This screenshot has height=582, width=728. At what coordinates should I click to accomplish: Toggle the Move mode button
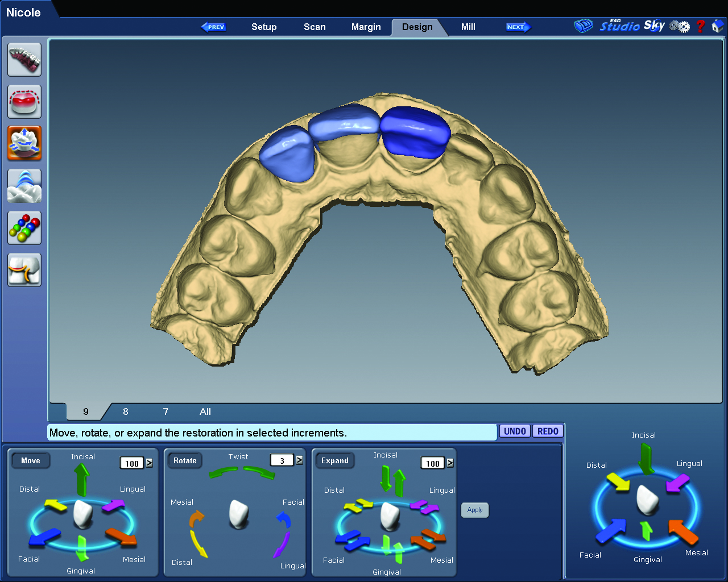click(x=31, y=460)
